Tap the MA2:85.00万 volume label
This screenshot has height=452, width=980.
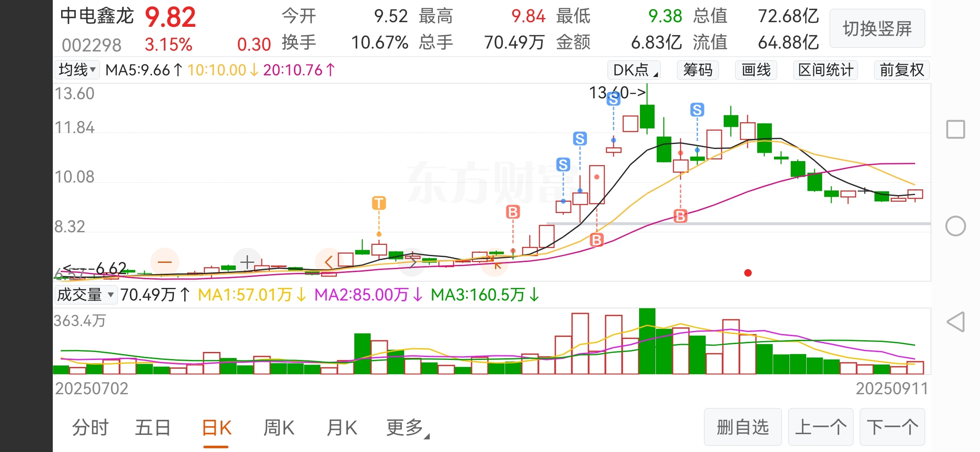pos(369,295)
